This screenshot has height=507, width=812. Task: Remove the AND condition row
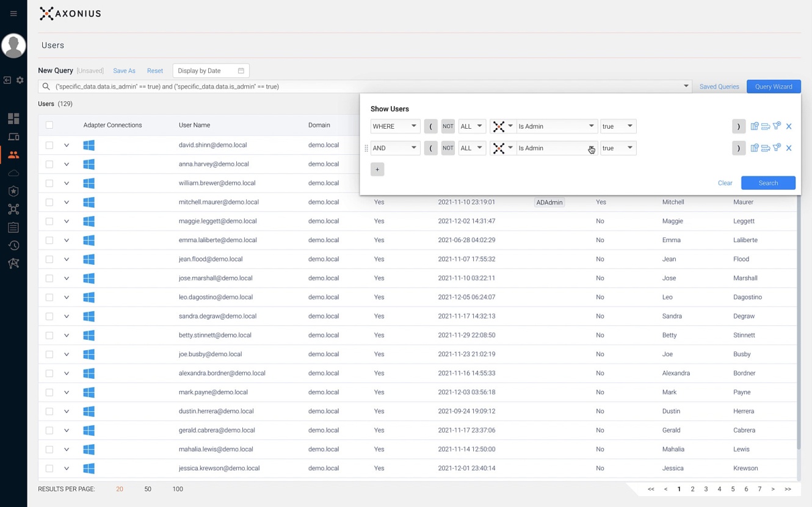789,148
